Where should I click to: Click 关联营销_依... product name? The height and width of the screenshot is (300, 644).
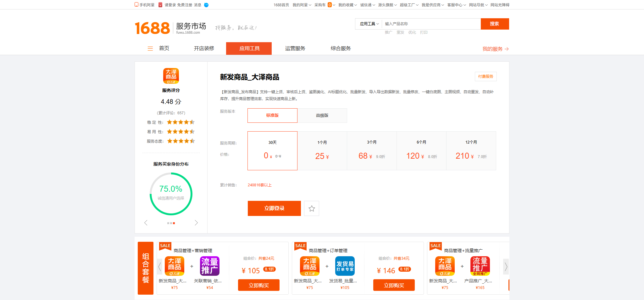(x=208, y=281)
